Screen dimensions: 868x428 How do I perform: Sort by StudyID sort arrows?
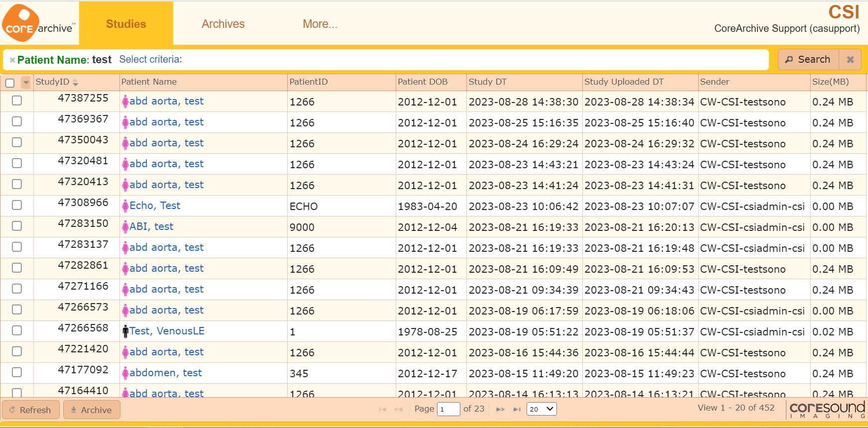tap(75, 82)
